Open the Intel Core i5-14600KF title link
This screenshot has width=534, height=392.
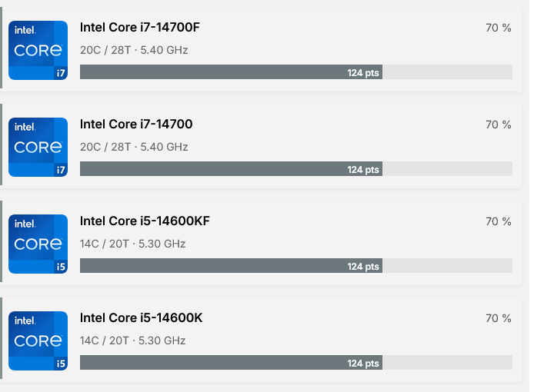(145, 221)
